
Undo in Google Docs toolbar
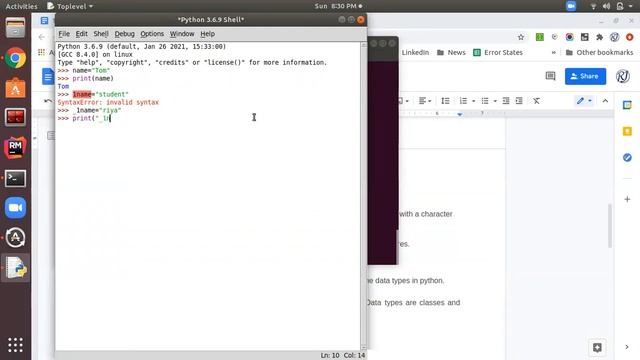point(48,101)
